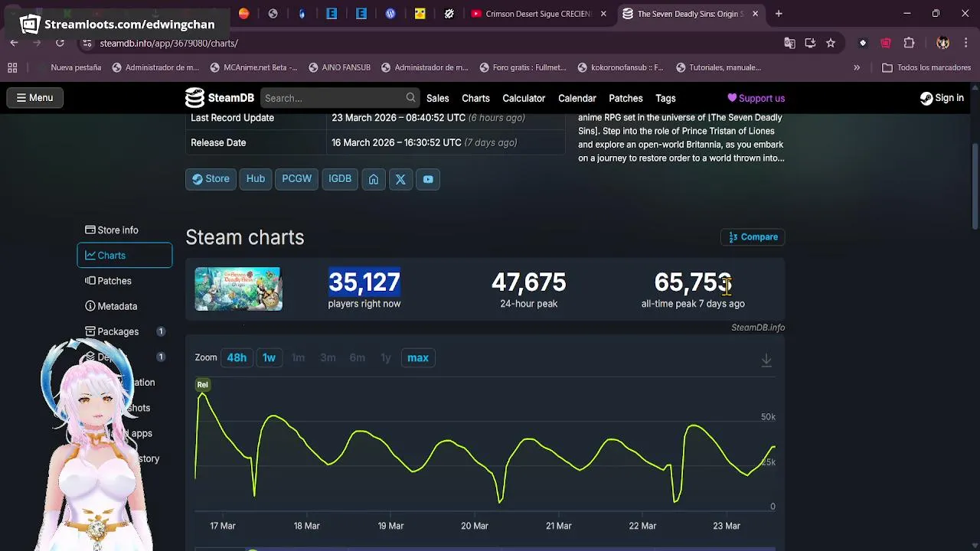Set chart zoom to max

(418, 357)
